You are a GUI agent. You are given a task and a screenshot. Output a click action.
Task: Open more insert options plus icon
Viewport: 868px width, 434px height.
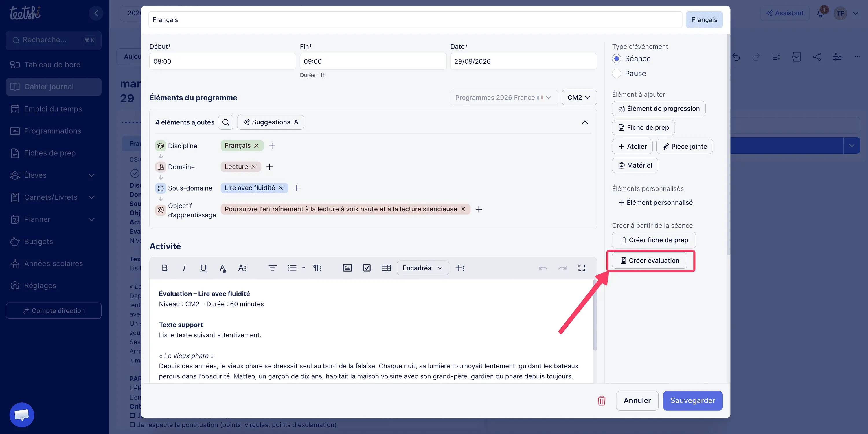pyautogui.click(x=460, y=268)
